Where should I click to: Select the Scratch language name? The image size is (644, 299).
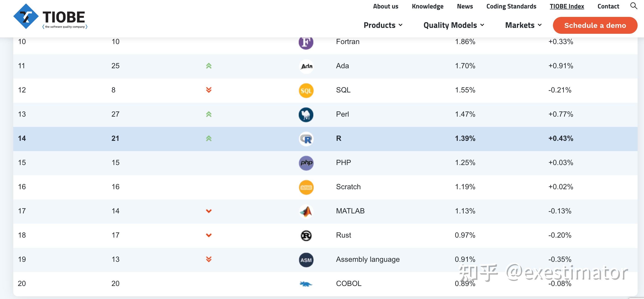coord(348,187)
